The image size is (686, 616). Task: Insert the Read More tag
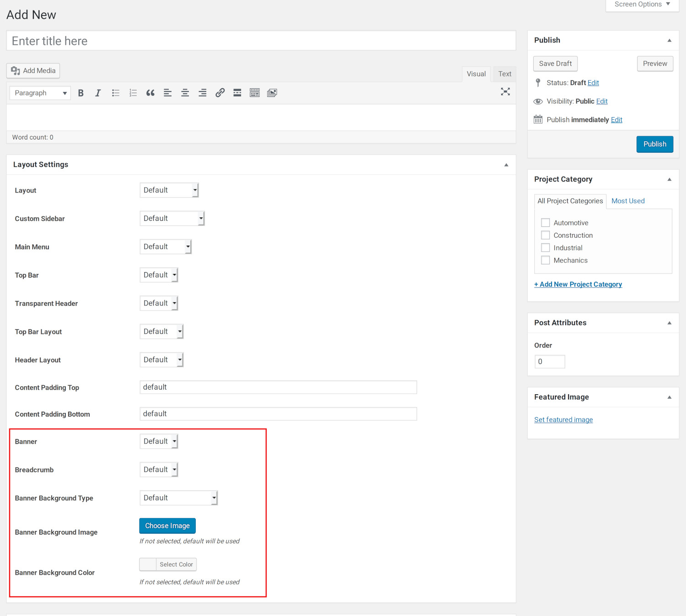point(237,93)
